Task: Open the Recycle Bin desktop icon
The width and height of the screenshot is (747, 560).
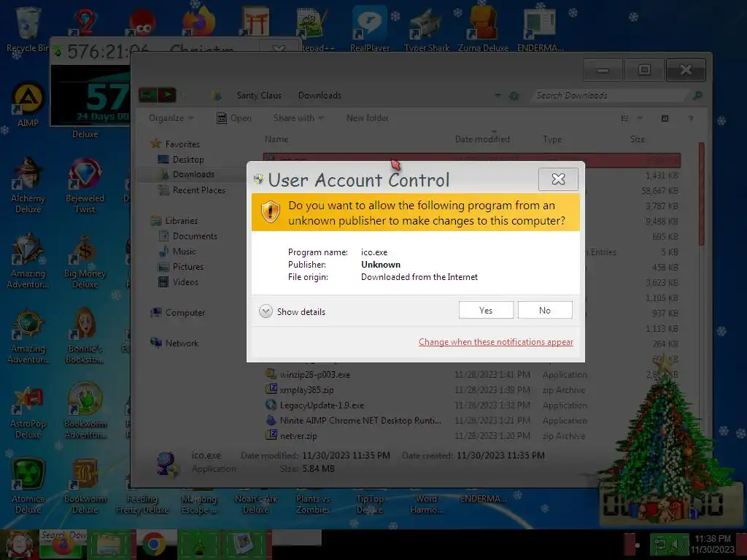Action: [x=27, y=29]
